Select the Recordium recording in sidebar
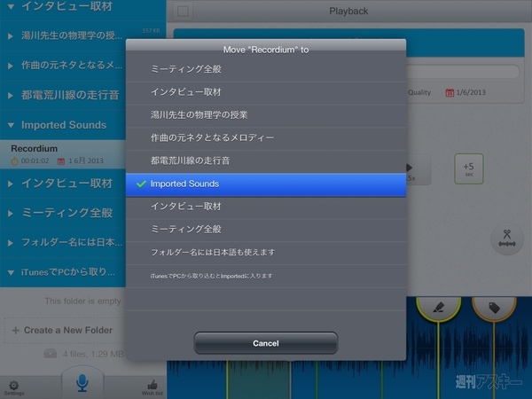Screen dimensions: 532x399 pyautogui.click(x=63, y=154)
